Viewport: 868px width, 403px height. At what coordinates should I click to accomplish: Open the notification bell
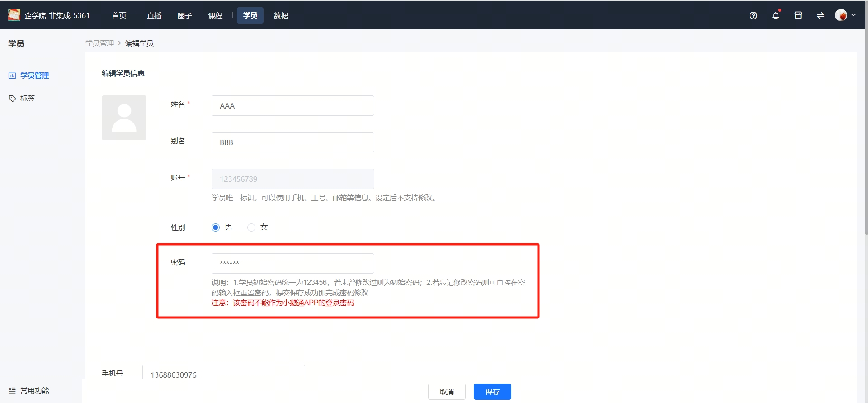[776, 15]
